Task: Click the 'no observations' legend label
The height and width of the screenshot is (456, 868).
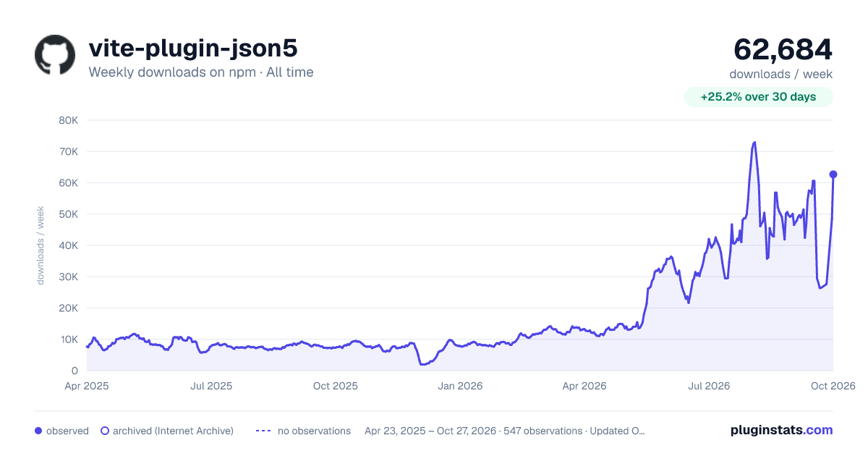Action: (x=314, y=431)
